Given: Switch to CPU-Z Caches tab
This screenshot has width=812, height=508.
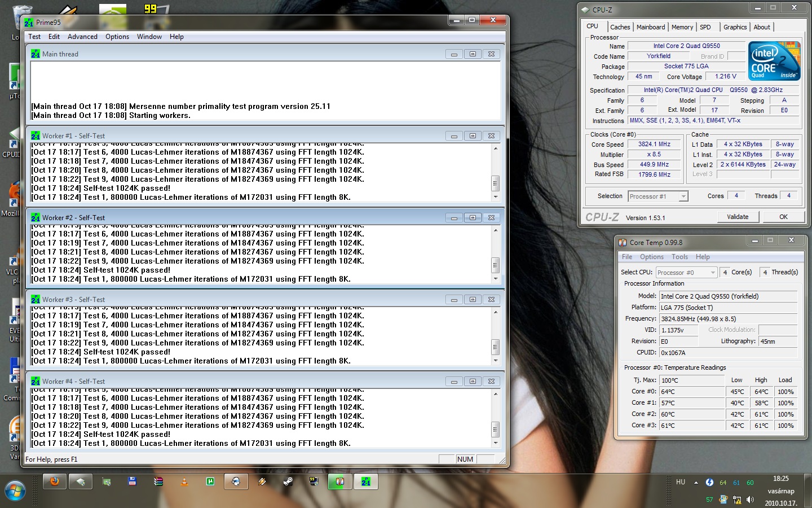Looking at the screenshot, I should pos(620,27).
